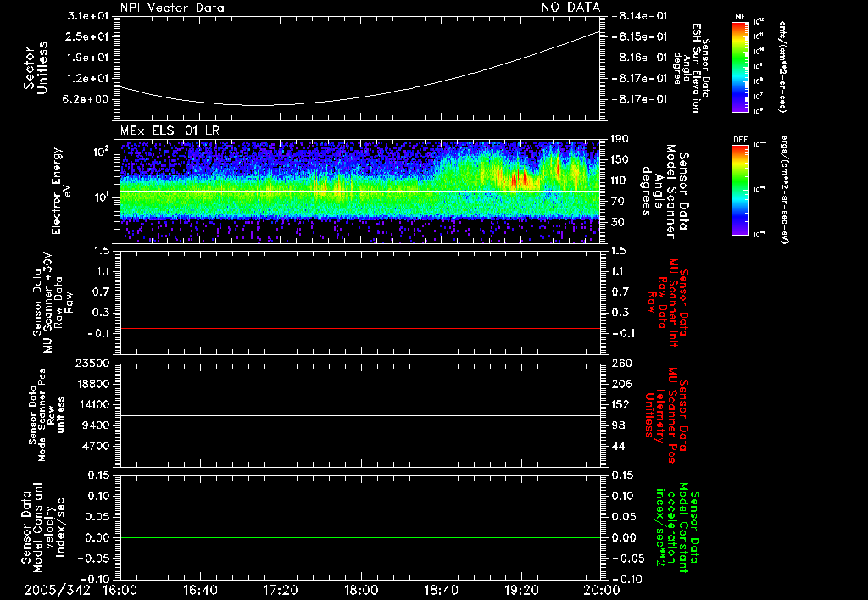
Task: Click the 9400 Scanner Pos tick label
Action: [x=96, y=425]
